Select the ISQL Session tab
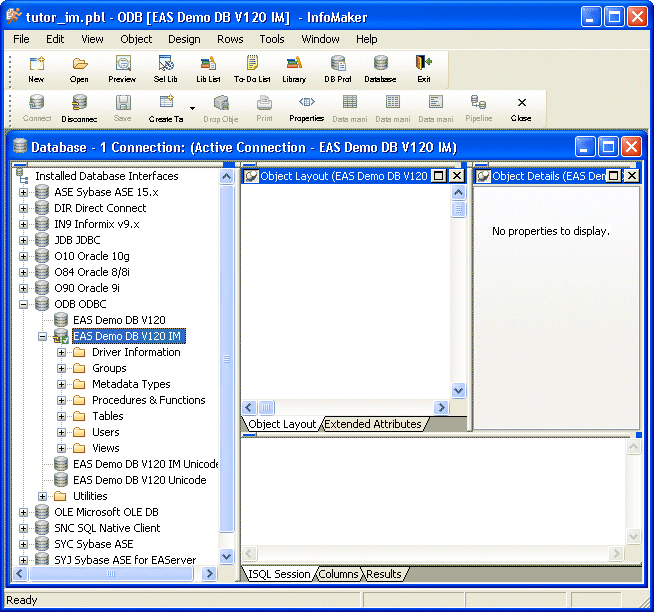 pos(279,574)
